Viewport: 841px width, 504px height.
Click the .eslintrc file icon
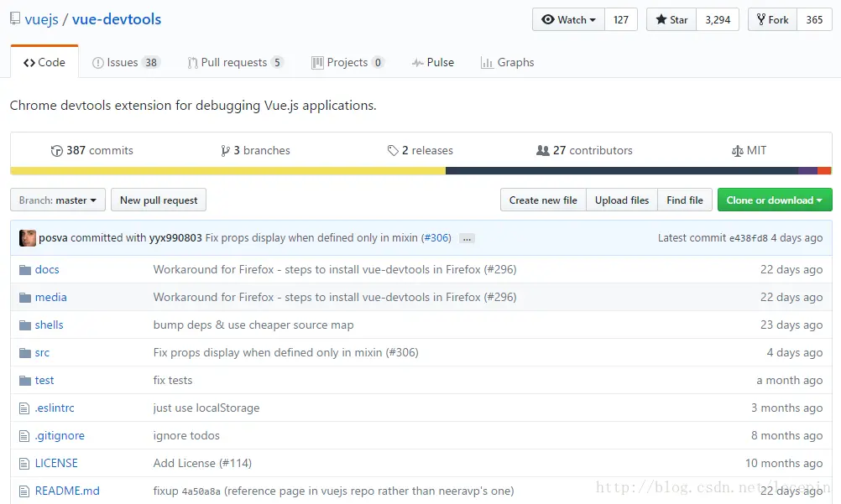tap(24, 408)
